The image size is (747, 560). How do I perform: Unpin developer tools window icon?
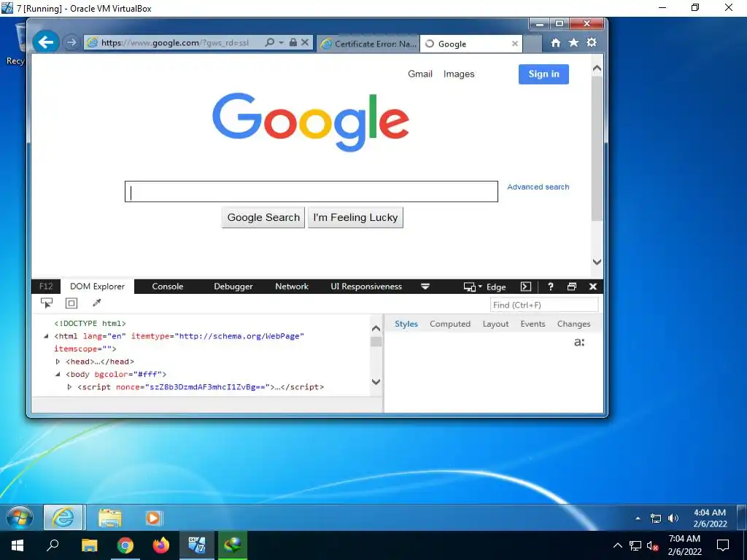click(572, 287)
